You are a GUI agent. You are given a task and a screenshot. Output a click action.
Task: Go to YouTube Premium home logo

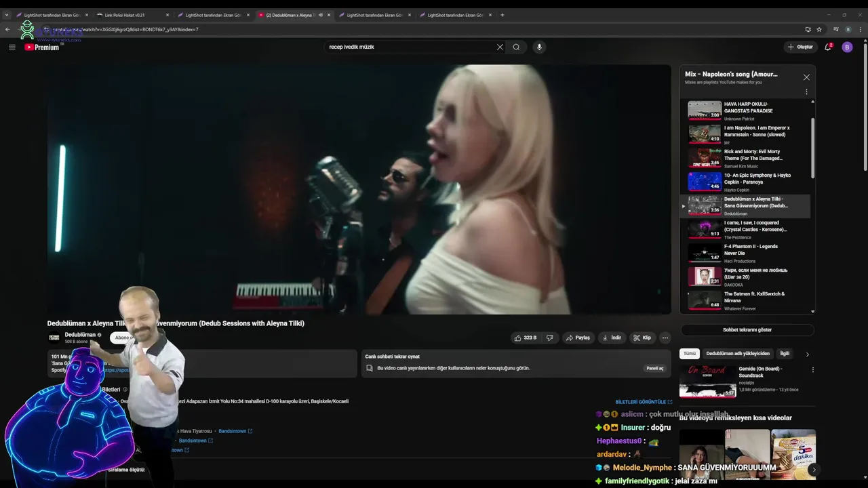[x=42, y=47]
